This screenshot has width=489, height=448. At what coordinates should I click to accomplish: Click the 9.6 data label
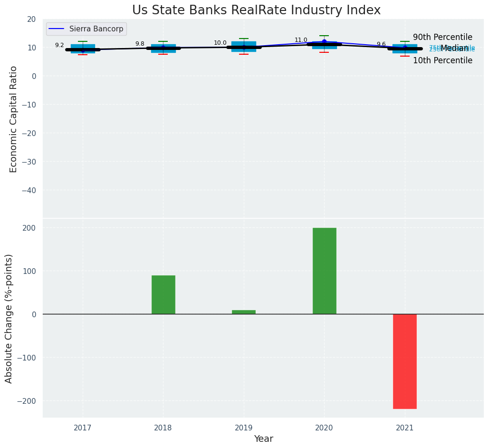tap(381, 44)
